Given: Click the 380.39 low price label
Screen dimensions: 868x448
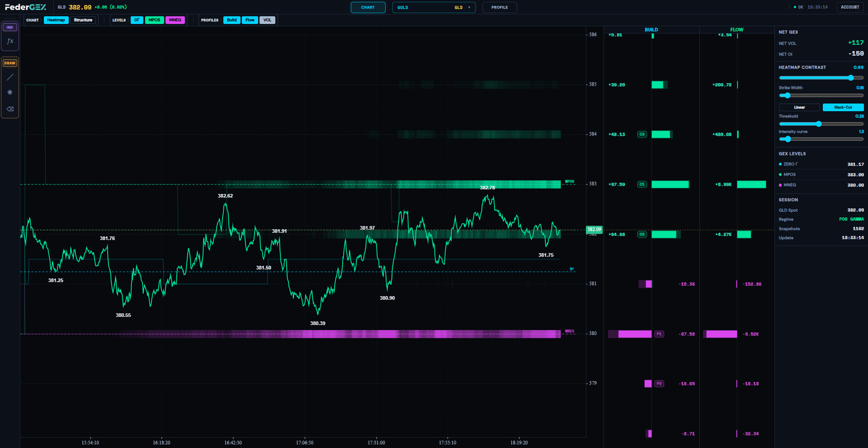Looking at the screenshot, I should [x=318, y=323].
